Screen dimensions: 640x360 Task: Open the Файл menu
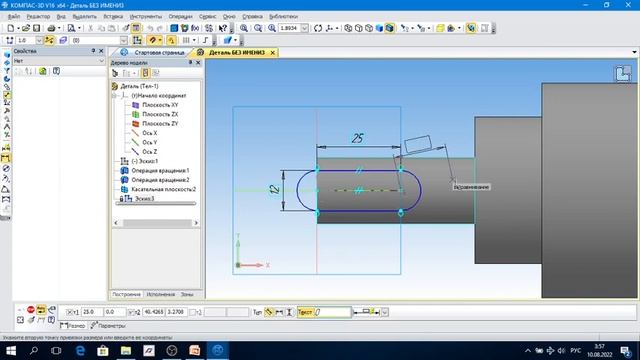[x=14, y=16]
